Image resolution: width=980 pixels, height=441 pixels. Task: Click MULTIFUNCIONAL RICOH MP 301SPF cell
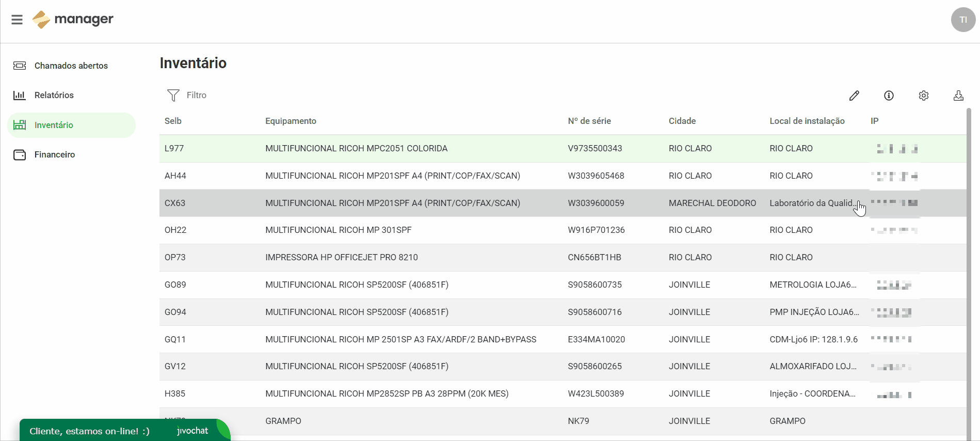338,230
